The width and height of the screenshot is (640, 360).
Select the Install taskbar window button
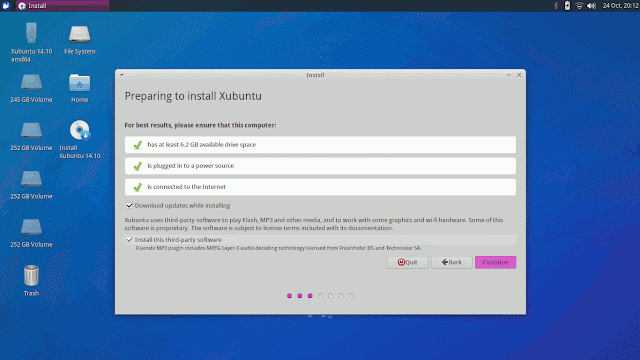(x=62, y=6)
